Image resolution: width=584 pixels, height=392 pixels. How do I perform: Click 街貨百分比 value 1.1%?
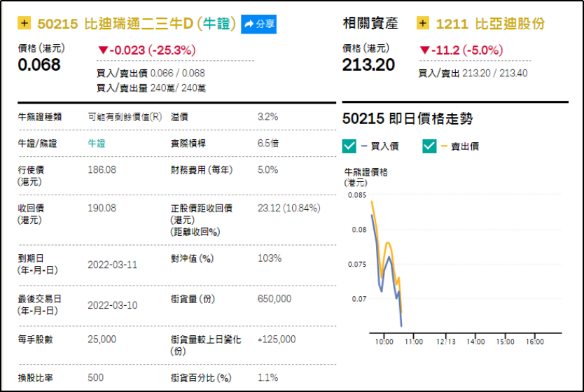(x=267, y=377)
